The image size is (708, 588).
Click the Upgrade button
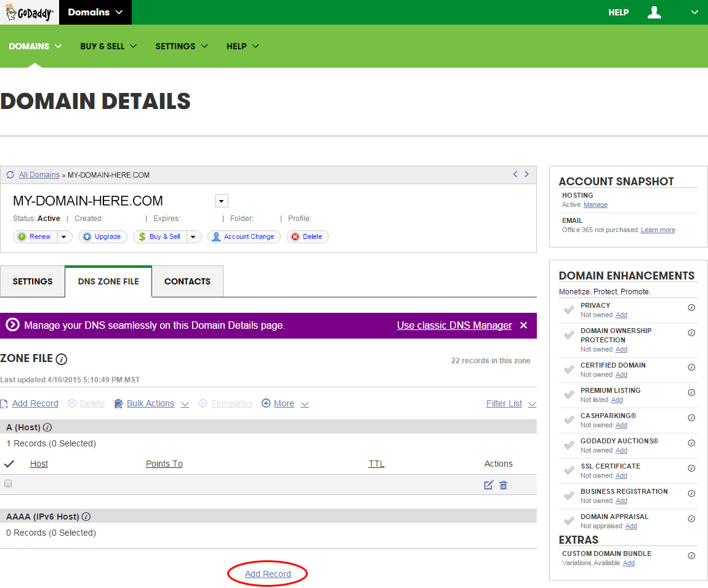point(103,236)
